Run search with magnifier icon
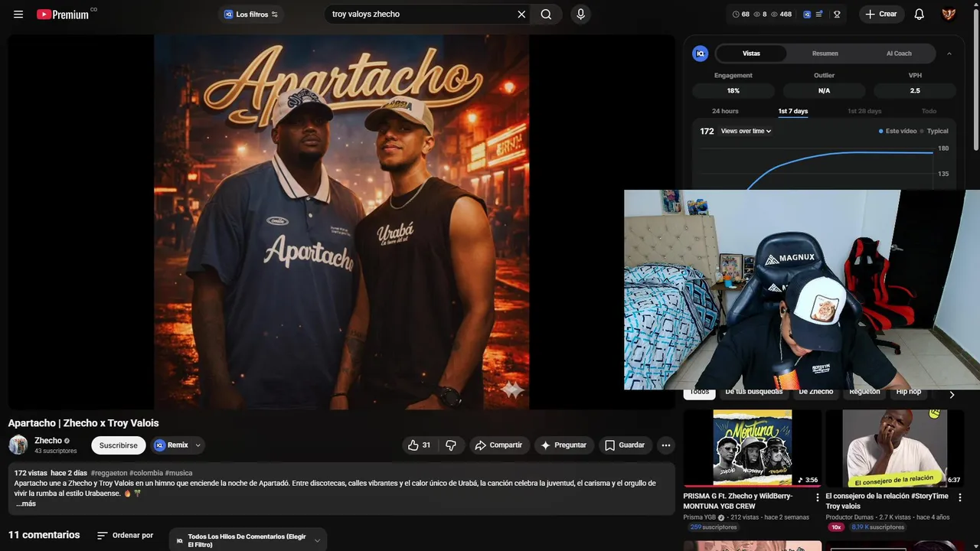 tap(546, 14)
